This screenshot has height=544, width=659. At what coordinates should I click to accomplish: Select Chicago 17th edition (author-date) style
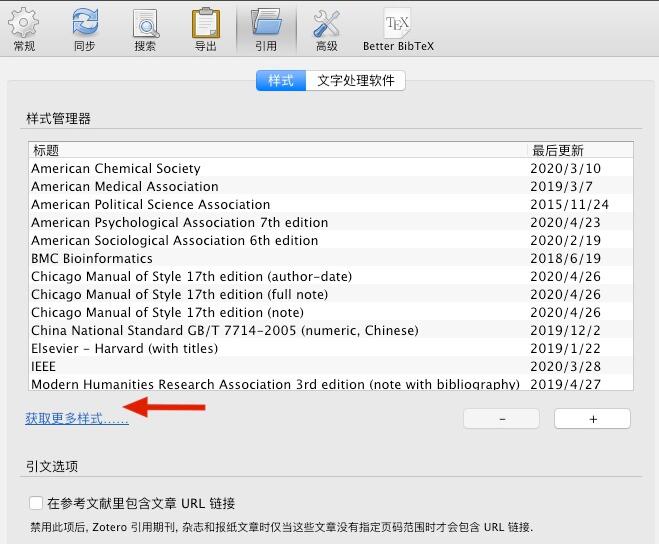331,276
